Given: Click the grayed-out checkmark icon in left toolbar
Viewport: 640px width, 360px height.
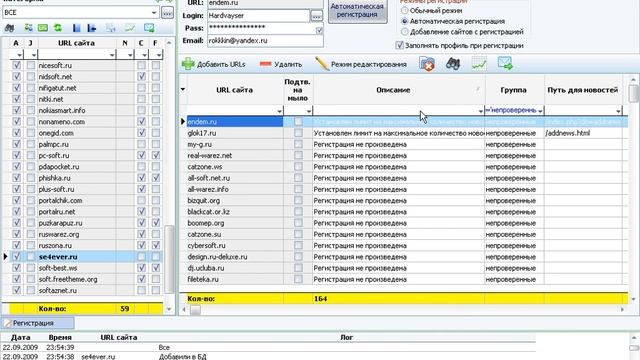Looking at the screenshot, I should pos(130,28).
